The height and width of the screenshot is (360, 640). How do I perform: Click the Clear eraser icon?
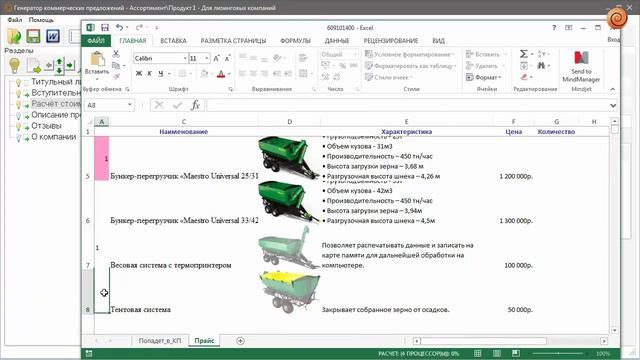[524, 77]
